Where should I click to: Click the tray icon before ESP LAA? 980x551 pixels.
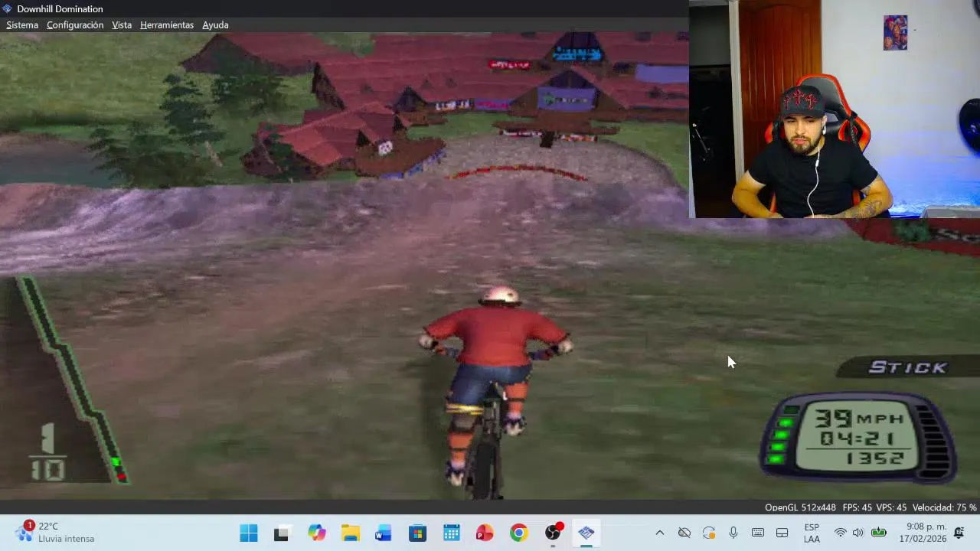pos(782,533)
